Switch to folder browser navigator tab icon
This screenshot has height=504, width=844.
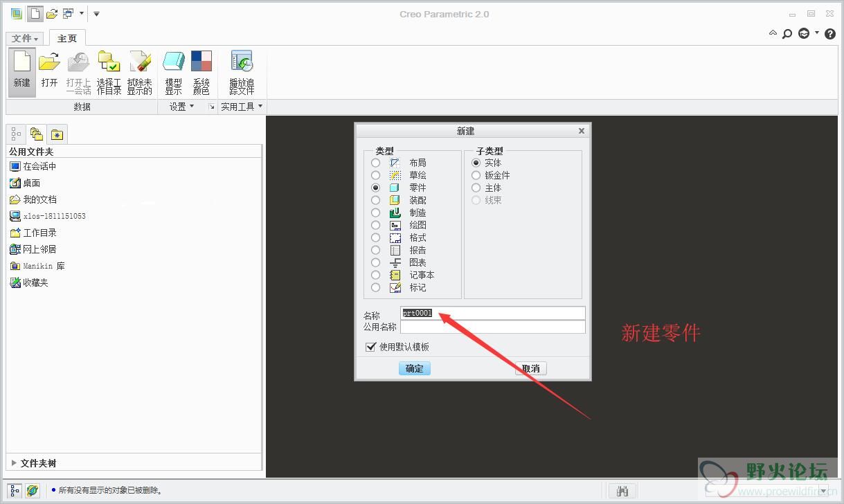pos(37,134)
